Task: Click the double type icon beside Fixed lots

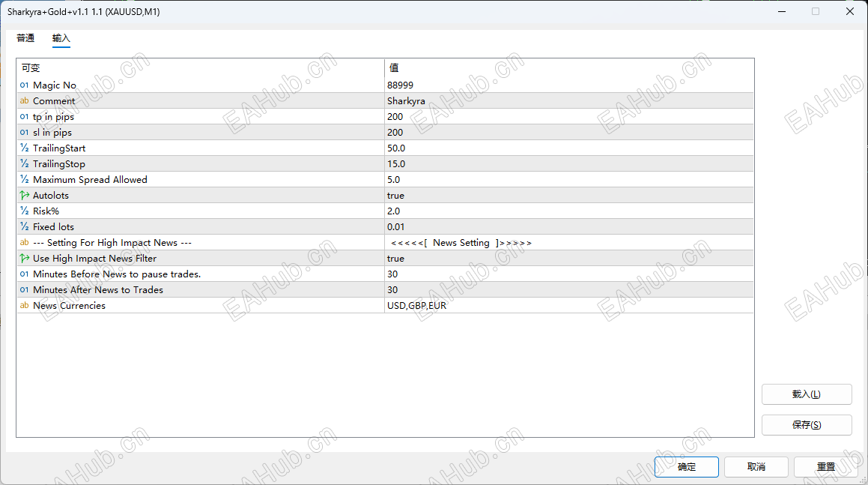Action: tap(25, 226)
